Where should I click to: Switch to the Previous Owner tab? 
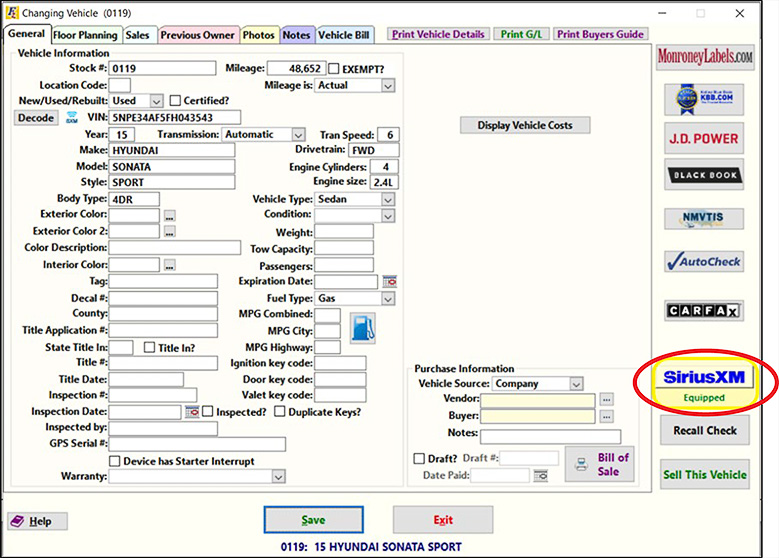point(197,35)
